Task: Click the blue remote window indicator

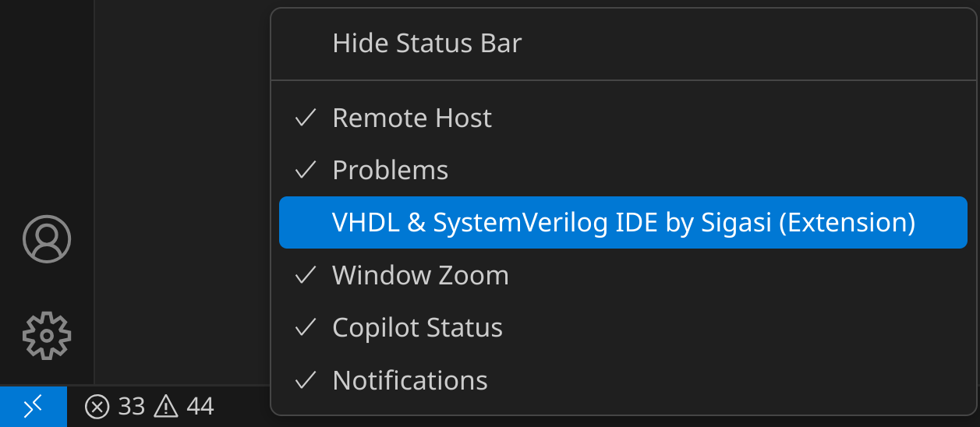Action: (x=33, y=406)
